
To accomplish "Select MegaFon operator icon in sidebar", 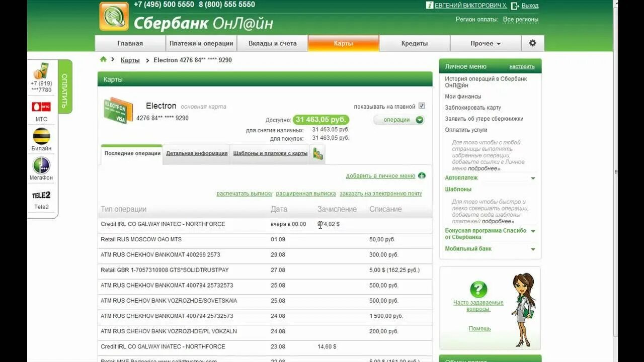I will (x=41, y=165).
